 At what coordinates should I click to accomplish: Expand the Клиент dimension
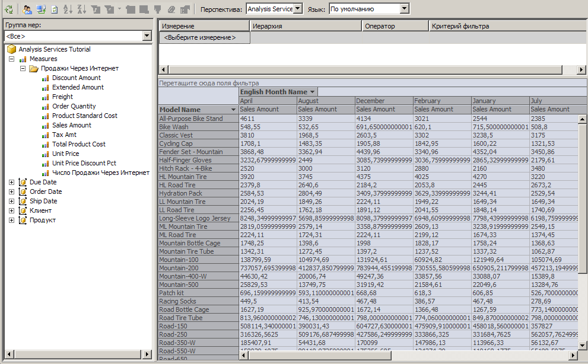pos(12,210)
